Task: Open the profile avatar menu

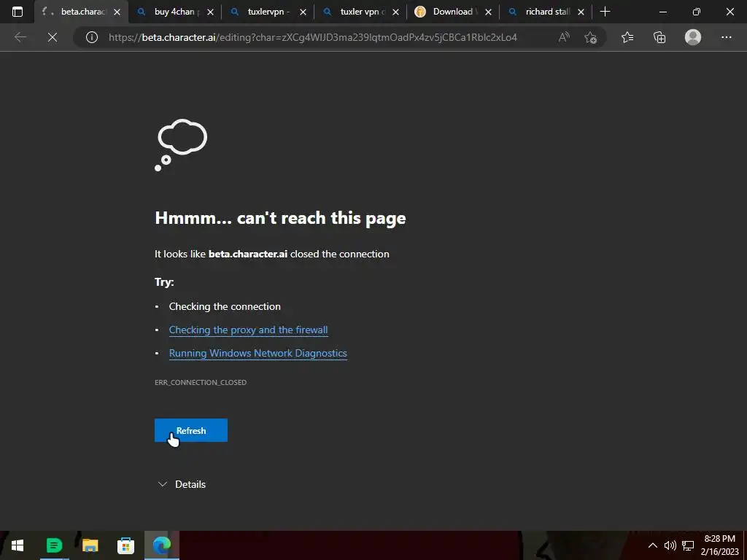Action: pyautogui.click(x=693, y=37)
